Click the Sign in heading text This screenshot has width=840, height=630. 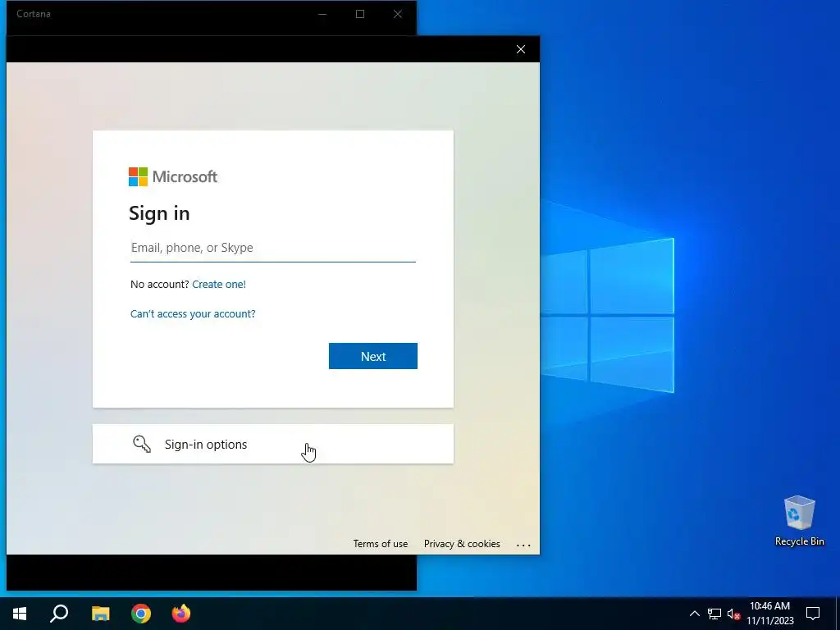coord(159,214)
